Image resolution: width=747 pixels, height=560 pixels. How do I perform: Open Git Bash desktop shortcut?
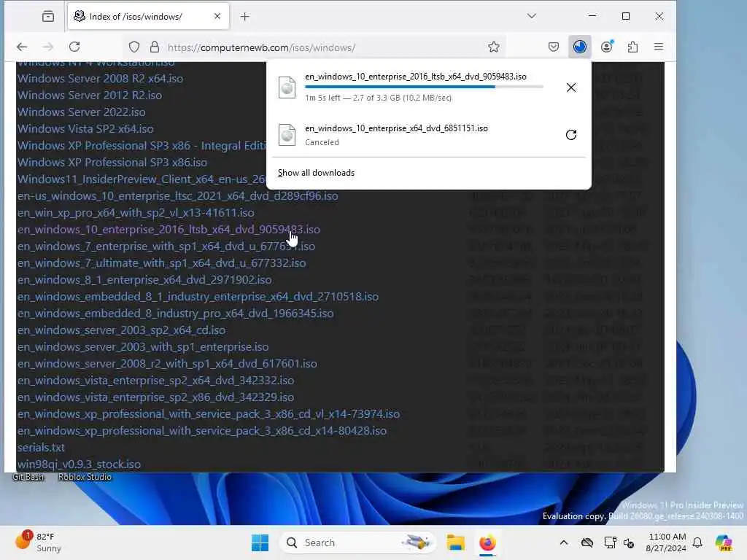click(x=28, y=477)
